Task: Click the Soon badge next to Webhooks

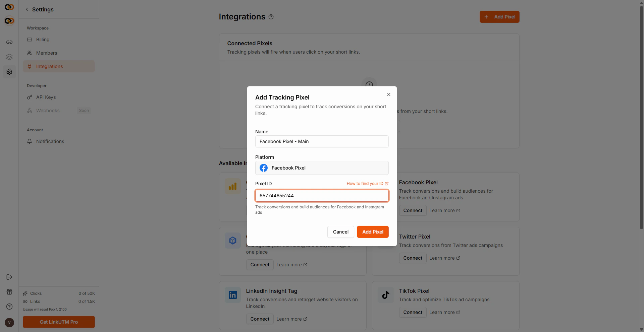Action: [84, 111]
